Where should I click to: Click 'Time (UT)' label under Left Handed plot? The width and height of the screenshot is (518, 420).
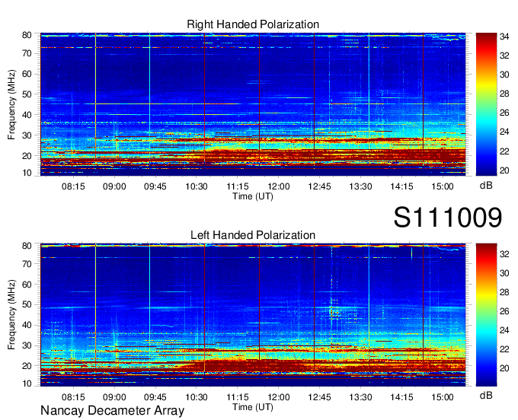click(x=253, y=407)
